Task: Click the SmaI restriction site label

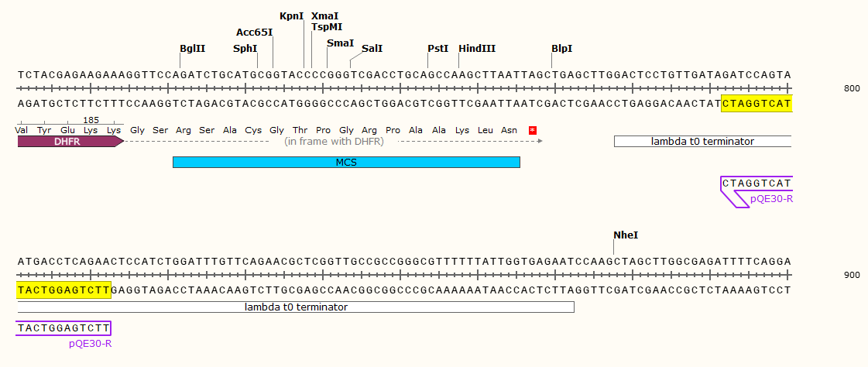Action: click(340, 43)
